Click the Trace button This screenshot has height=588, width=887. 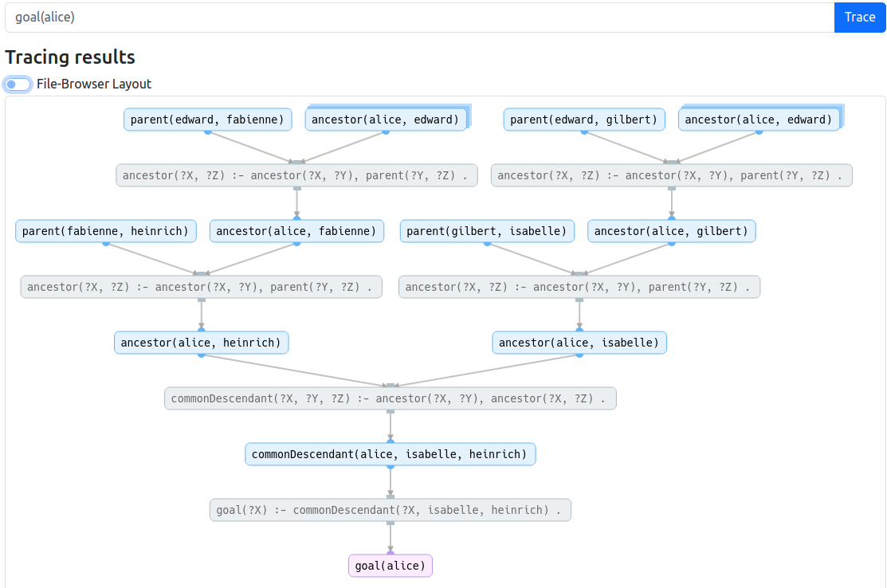tap(859, 18)
